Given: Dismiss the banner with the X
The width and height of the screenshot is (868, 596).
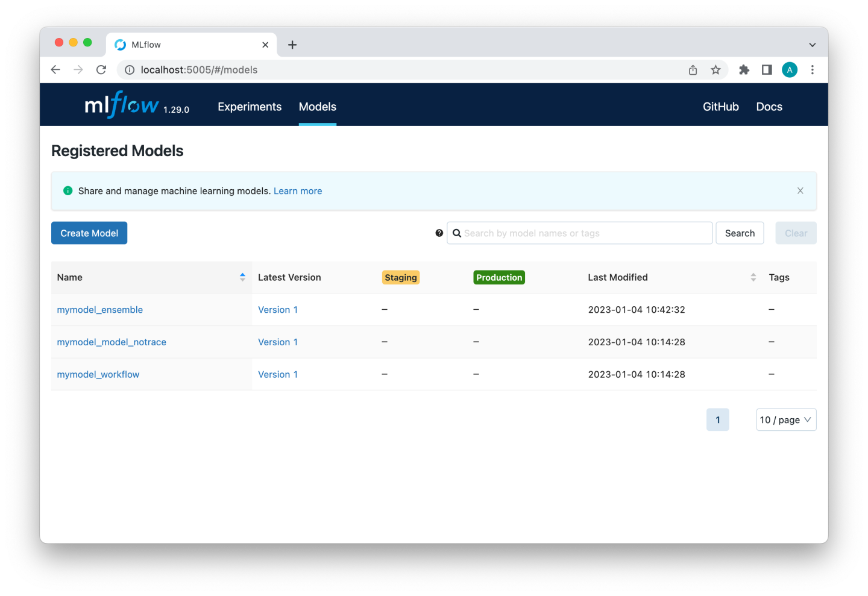Looking at the screenshot, I should [800, 190].
